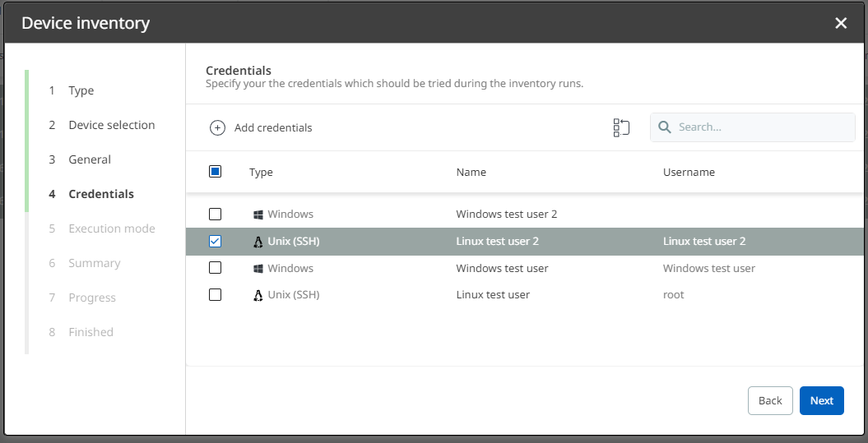Click the magnifier icon in search box

(x=664, y=127)
